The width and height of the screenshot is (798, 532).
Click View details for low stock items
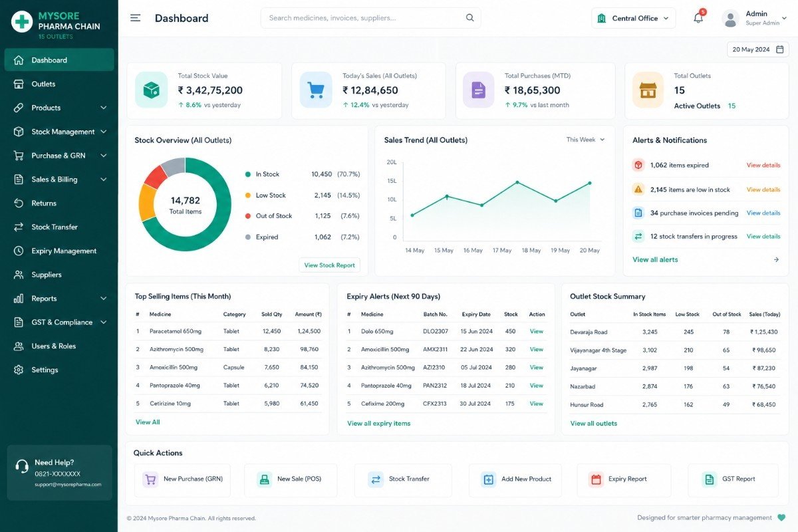coord(763,190)
